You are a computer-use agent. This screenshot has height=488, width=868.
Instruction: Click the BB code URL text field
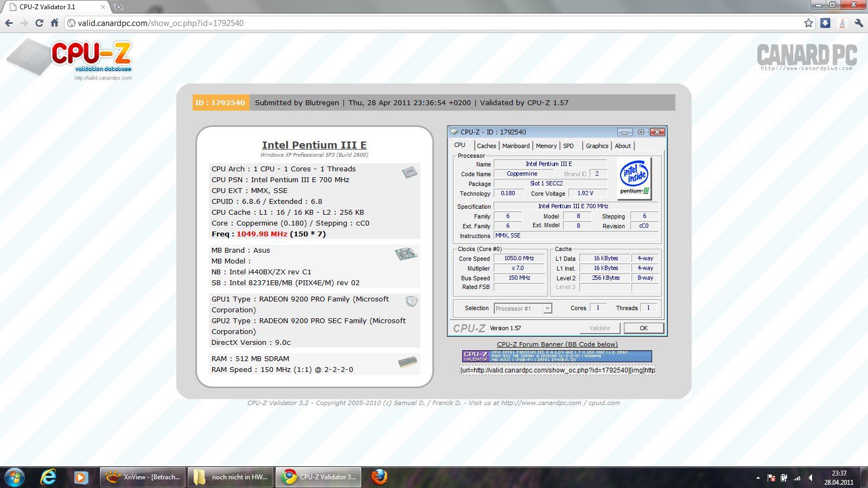point(557,370)
